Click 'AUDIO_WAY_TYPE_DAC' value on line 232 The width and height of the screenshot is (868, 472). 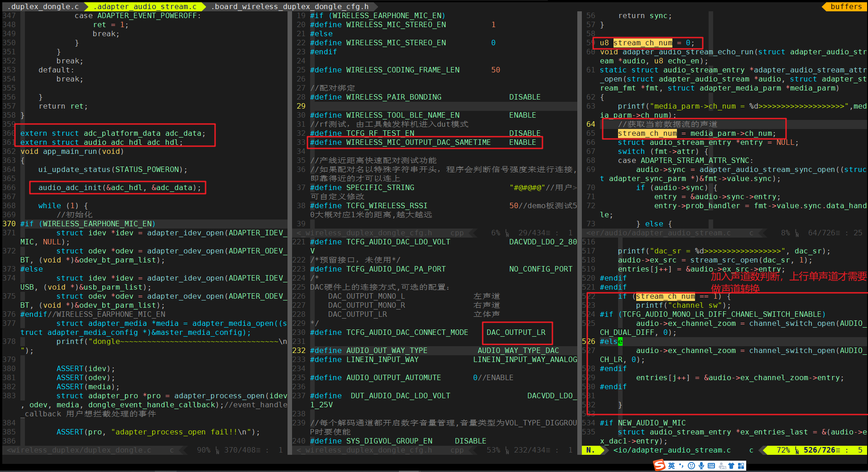(518, 350)
